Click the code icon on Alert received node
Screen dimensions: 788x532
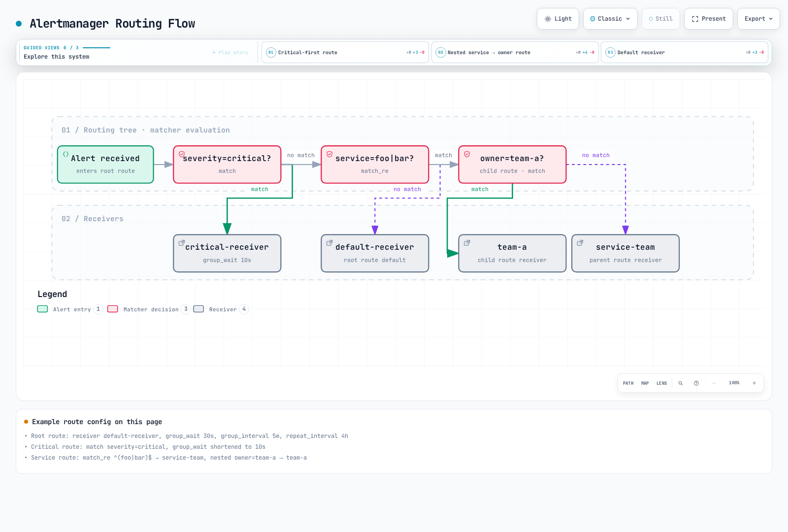[66, 154]
